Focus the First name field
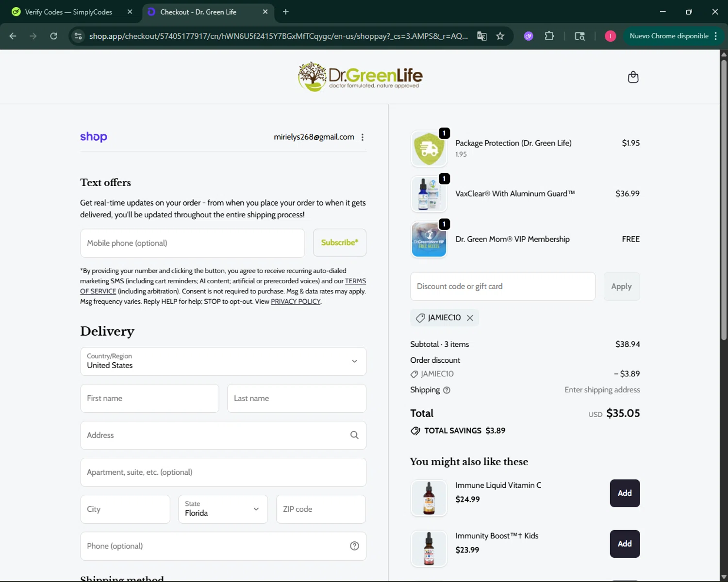728x582 pixels. pos(149,398)
